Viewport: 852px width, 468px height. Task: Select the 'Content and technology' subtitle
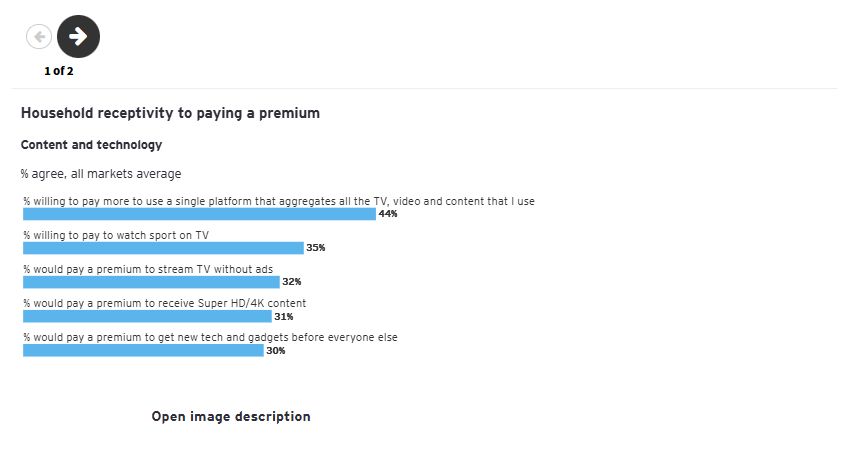91,145
